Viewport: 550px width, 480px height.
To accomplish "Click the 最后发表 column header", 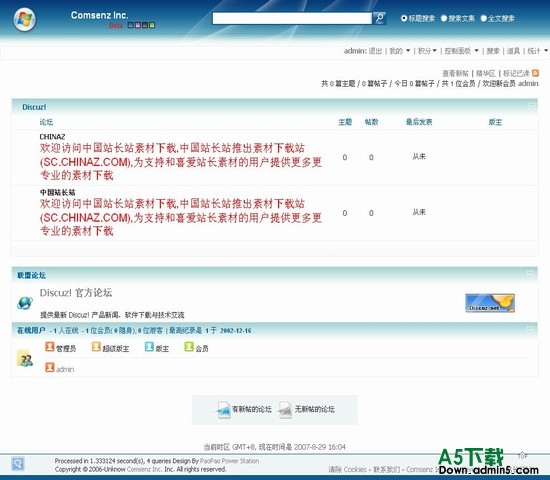I will coord(419,122).
